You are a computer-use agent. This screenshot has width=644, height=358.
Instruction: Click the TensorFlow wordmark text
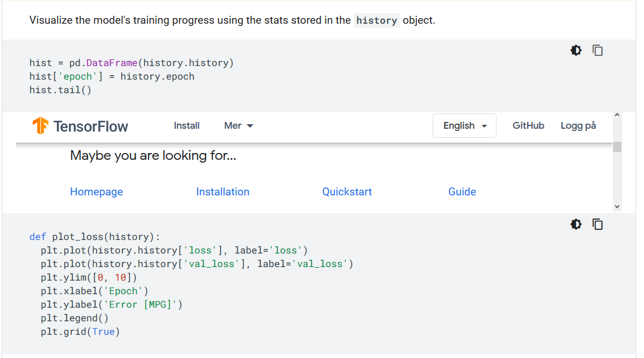tap(91, 126)
